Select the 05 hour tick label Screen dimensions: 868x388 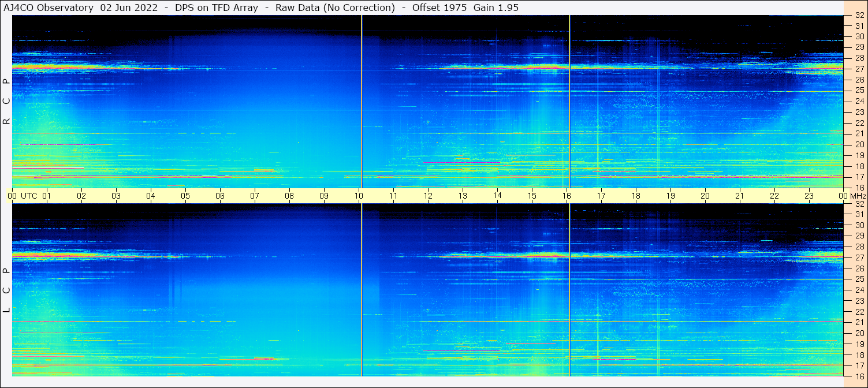(185, 196)
